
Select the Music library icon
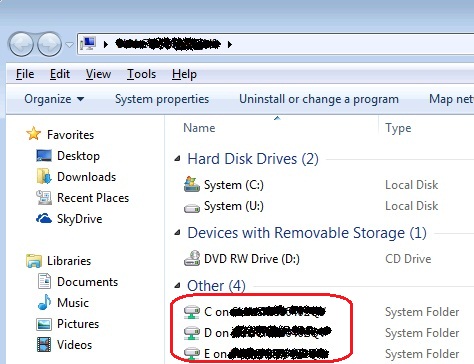click(44, 302)
